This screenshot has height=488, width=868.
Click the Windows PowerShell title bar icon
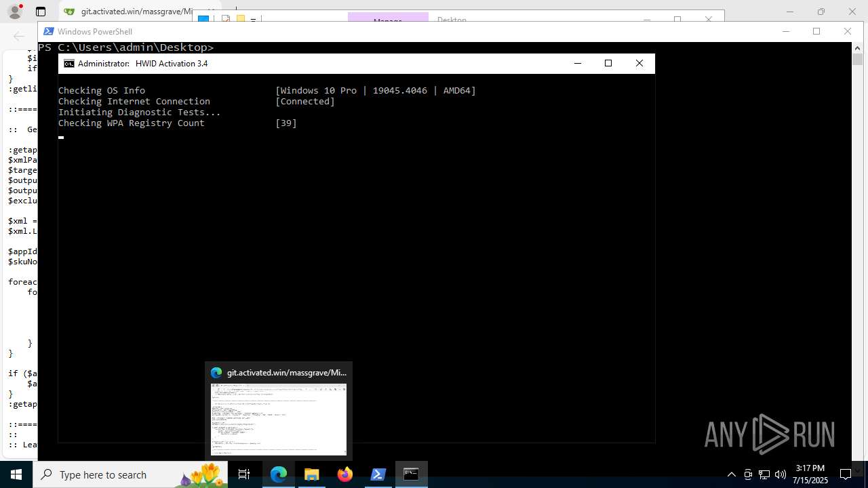point(48,31)
